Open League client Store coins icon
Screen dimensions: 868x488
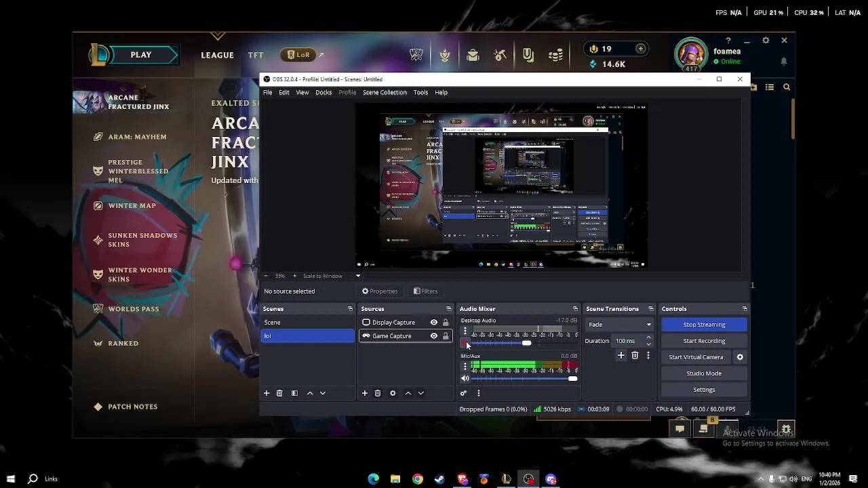556,55
